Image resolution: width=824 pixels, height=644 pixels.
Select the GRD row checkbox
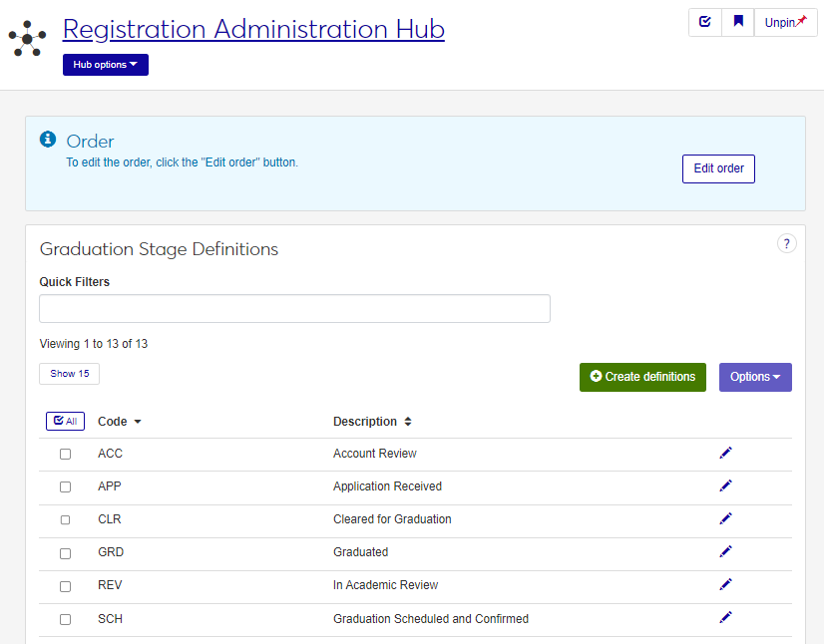(x=66, y=552)
